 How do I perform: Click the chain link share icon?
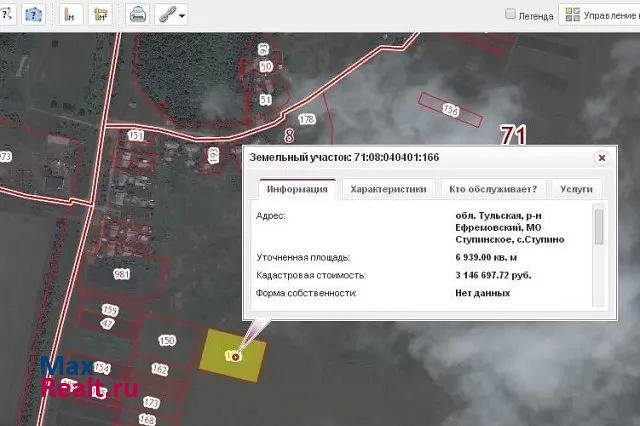click(167, 15)
